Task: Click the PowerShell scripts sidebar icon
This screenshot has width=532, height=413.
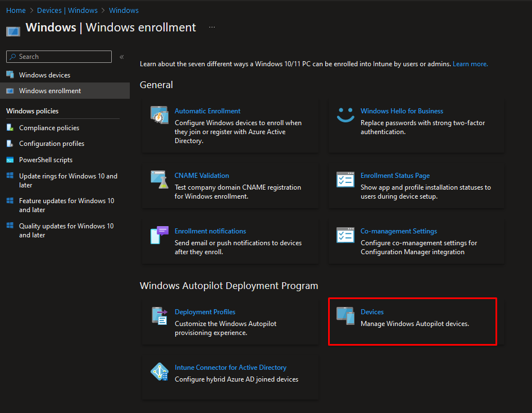Action: click(10, 160)
